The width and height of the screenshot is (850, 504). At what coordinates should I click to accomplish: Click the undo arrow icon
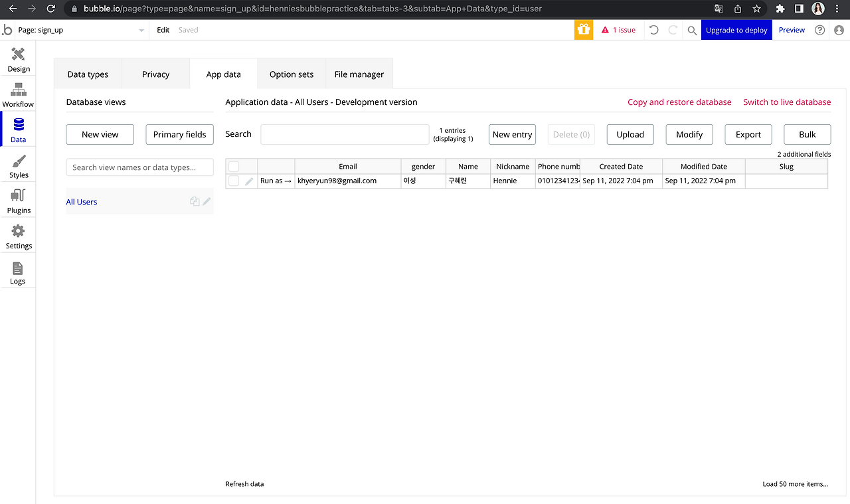[x=654, y=30]
